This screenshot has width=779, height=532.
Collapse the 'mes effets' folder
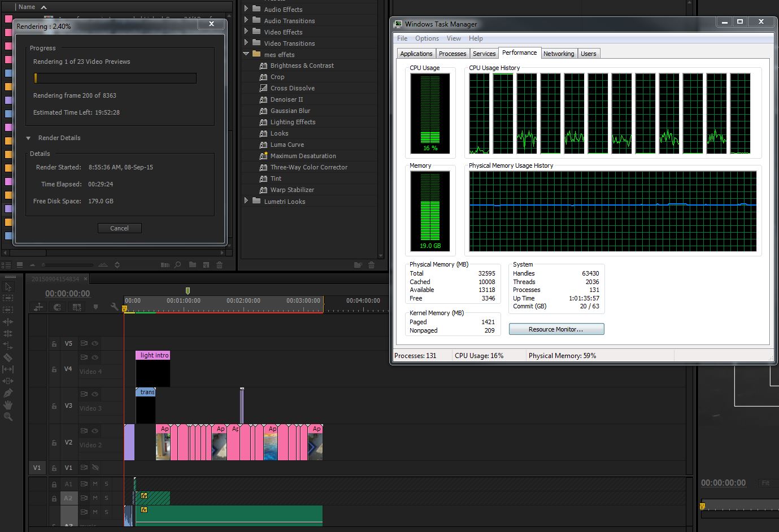click(x=246, y=55)
